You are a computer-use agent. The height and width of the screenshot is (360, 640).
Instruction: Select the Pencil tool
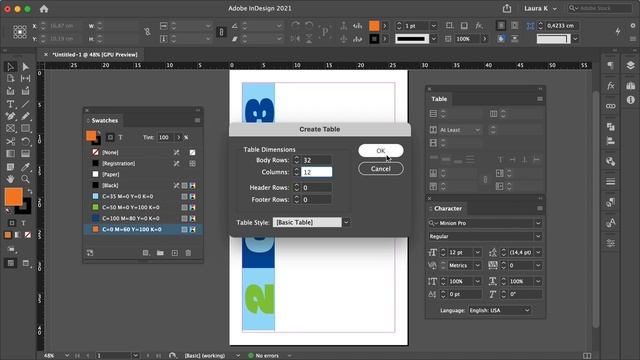25,116
